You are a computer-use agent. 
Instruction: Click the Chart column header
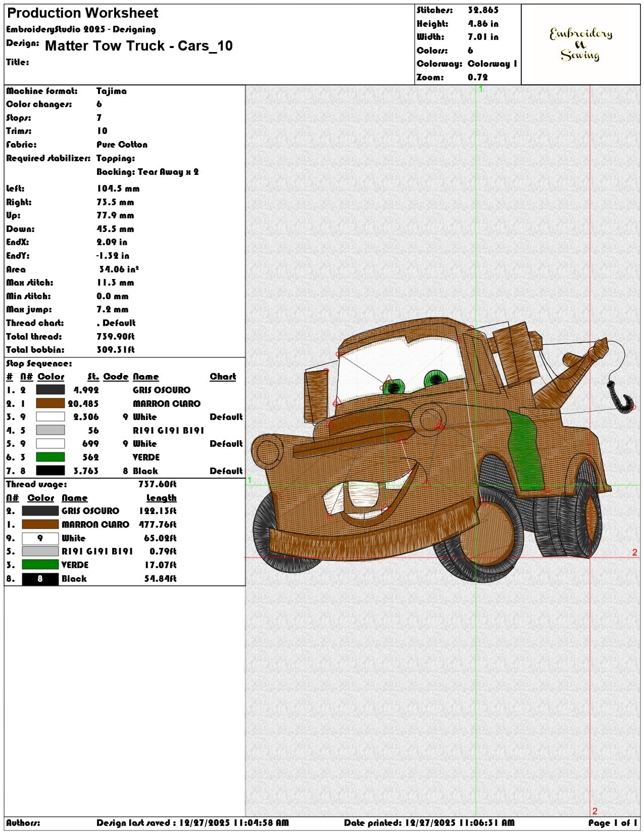click(223, 377)
